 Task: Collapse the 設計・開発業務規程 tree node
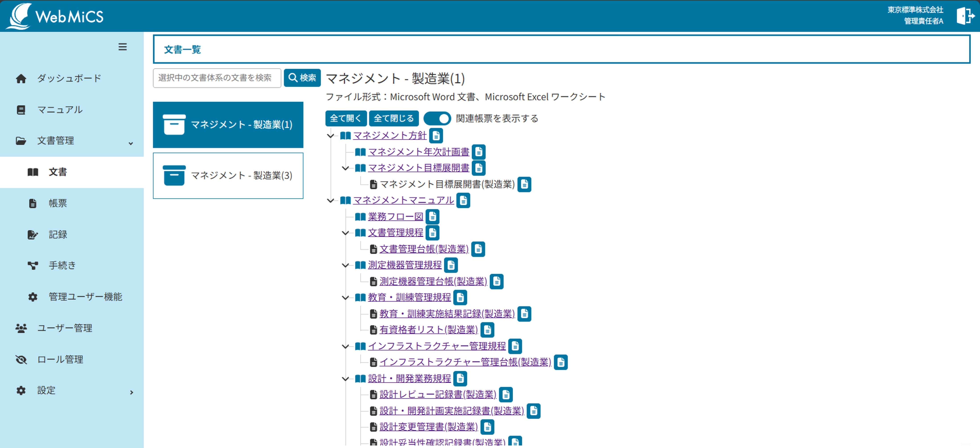click(345, 378)
